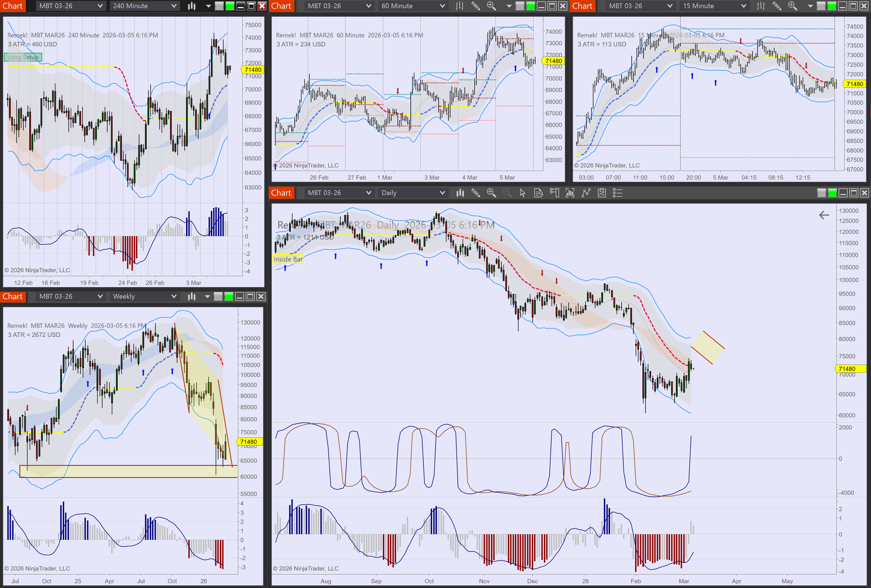Click the Chart tab of the 15 Minute window
The width and height of the screenshot is (871, 588).
point(582,6)
